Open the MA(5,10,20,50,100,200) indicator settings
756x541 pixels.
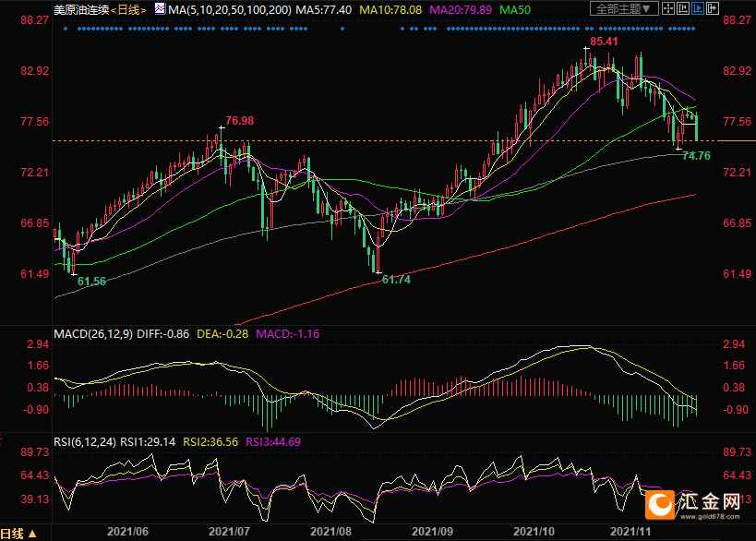[230, 9]
